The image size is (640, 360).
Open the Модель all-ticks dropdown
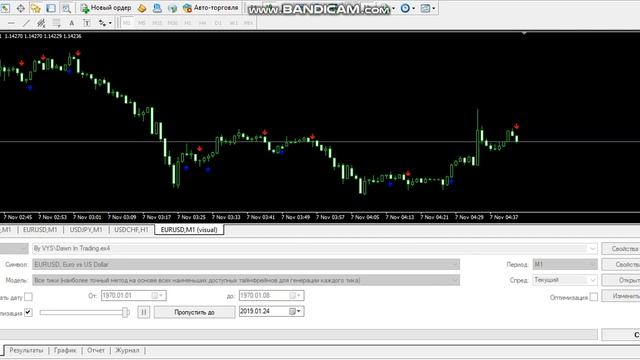click(x=455, y=280)
